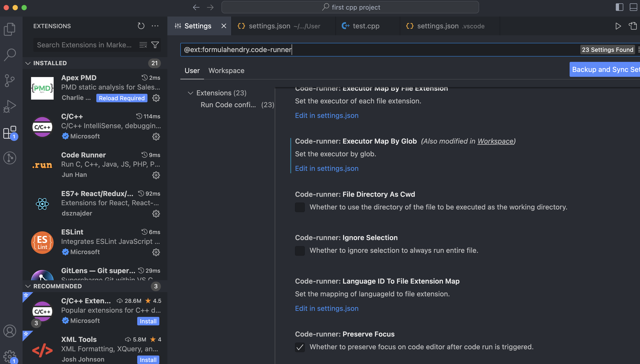Select Run Code configuration tree item
The image size is (640, 364).
click(237, 105)
